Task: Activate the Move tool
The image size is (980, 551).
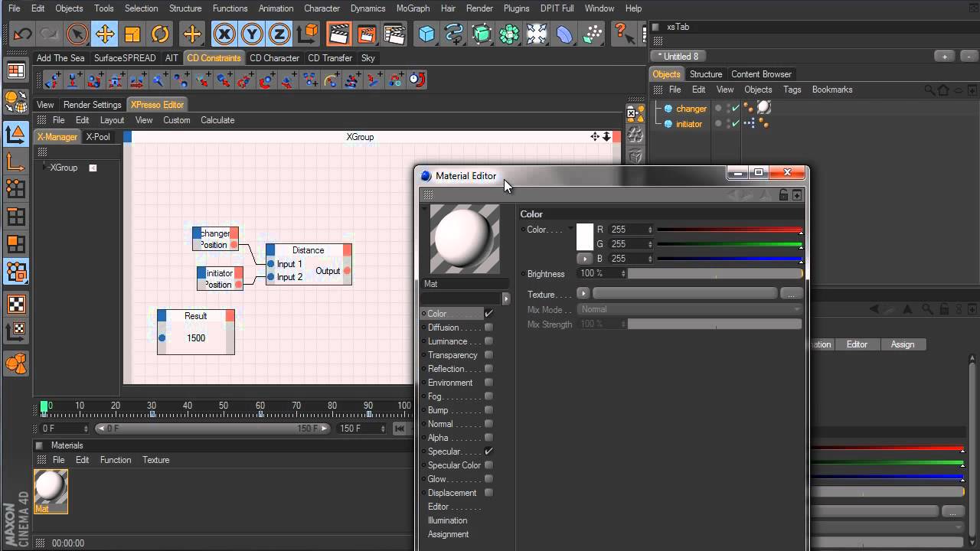Action: (x=105, y=34)
